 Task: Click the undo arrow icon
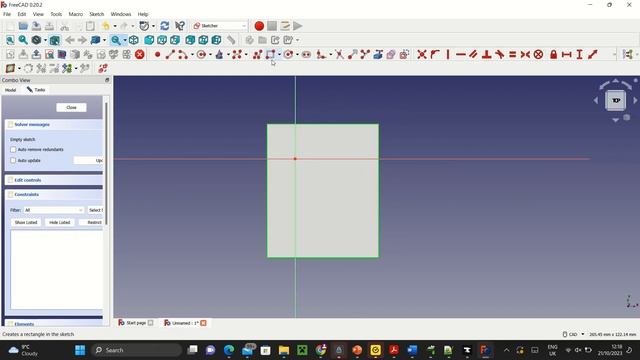coord(106,26)
